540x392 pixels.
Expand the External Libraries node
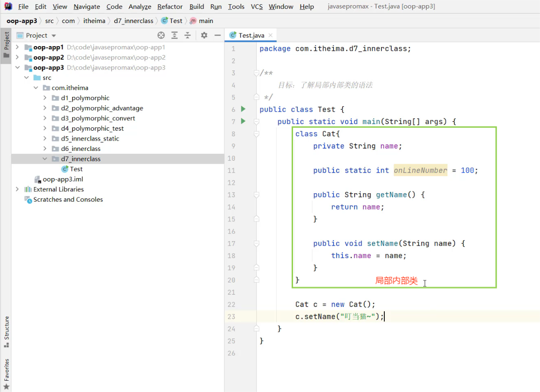coord(17,189)
